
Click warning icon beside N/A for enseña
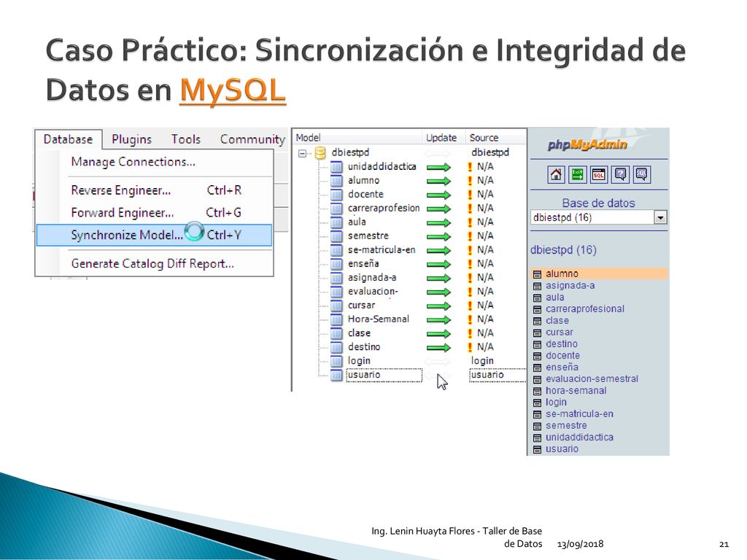[x=470, y=264]
